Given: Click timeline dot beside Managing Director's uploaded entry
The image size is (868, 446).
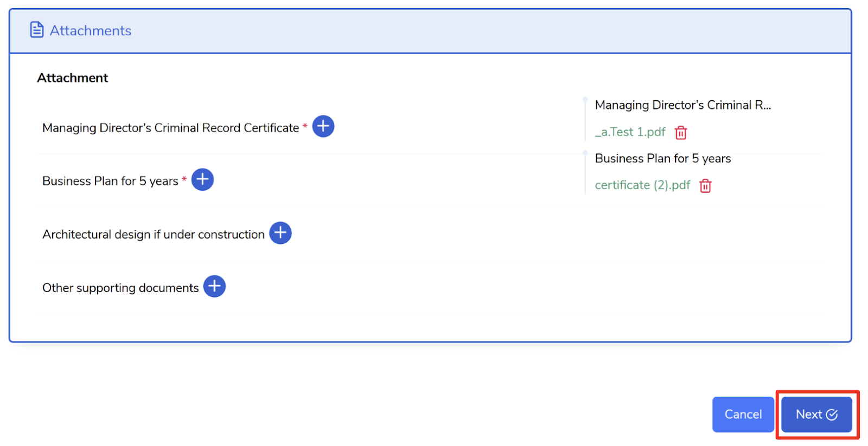Looking at the screenshot, I should (x=585, y=99).
